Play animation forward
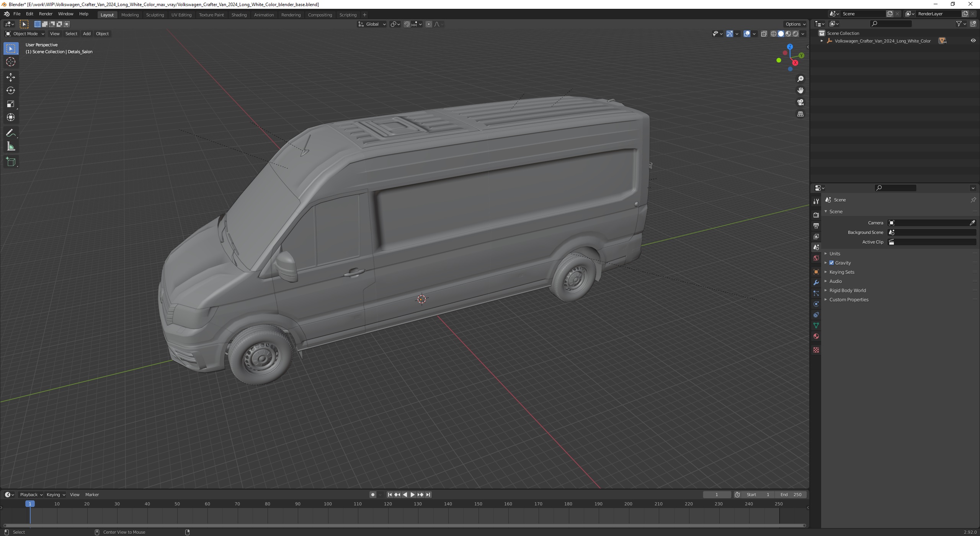This screenshot has height=536, width=980. [413, 495]
